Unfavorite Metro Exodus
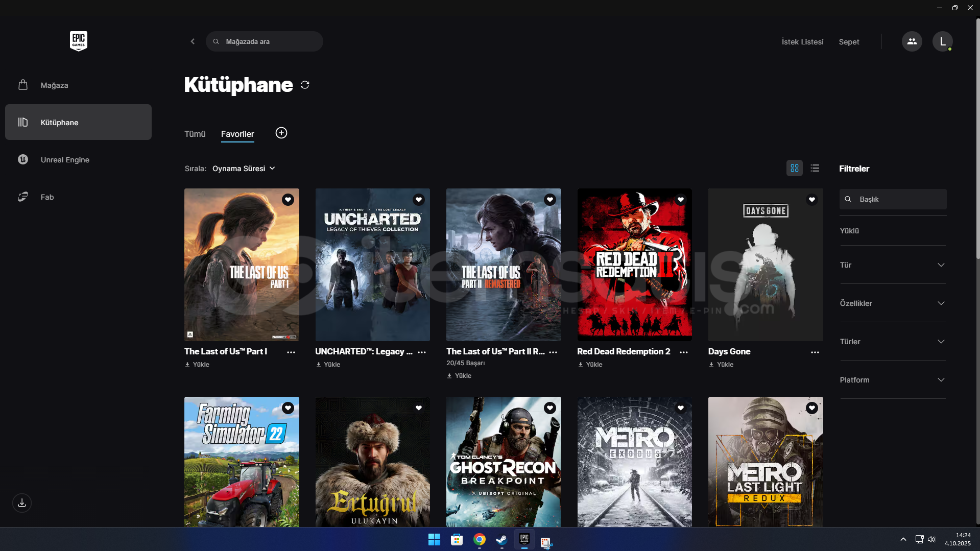The image size is (980, 551). (681, 408)
